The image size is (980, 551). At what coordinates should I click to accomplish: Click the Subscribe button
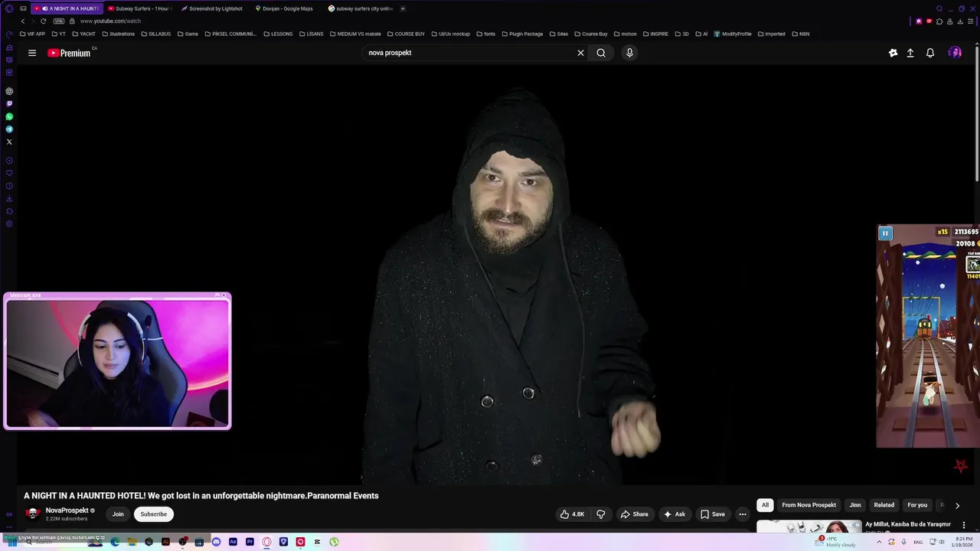click(153, 514)
